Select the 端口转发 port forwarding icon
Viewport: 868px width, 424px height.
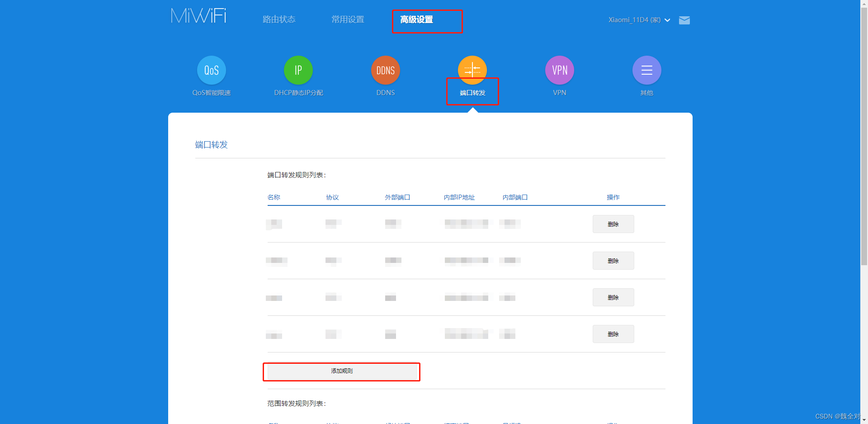pos(472,70)
